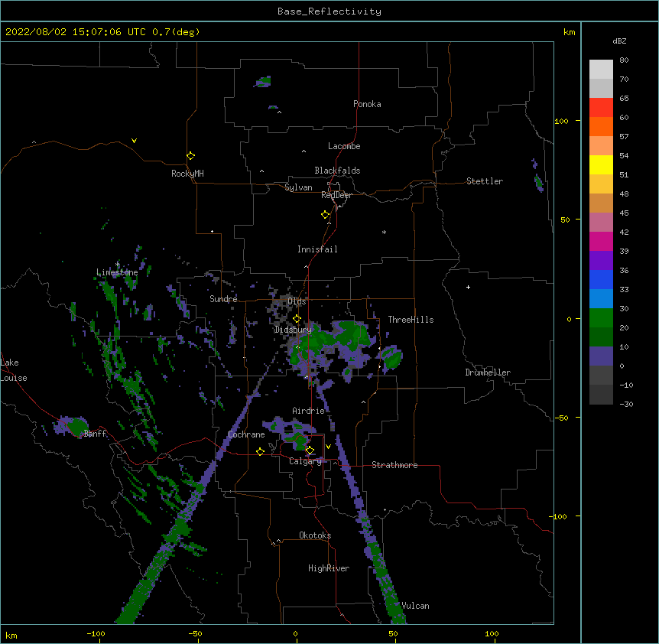Click yellow V marker east of Calgary
The height and width of the screenshot is (644, 659).
click(x=328, y=447)
